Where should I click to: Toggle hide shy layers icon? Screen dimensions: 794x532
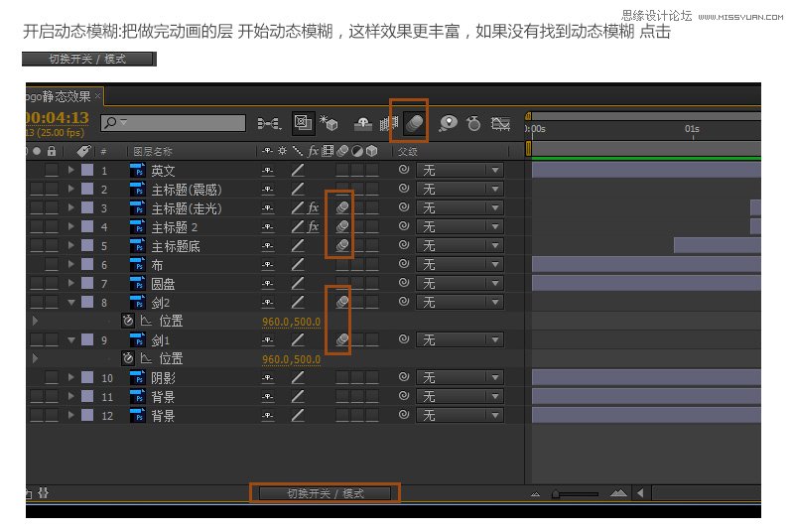pyautogui.click(x=362, y=123)
